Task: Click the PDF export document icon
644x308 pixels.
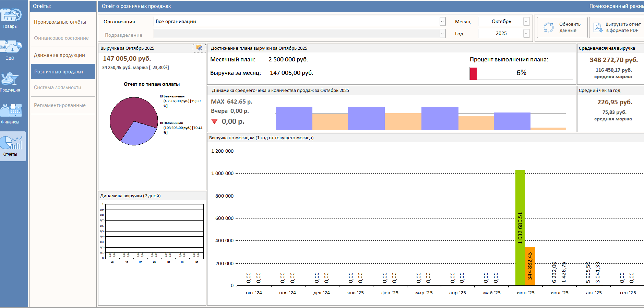Action: coord(598,27)
